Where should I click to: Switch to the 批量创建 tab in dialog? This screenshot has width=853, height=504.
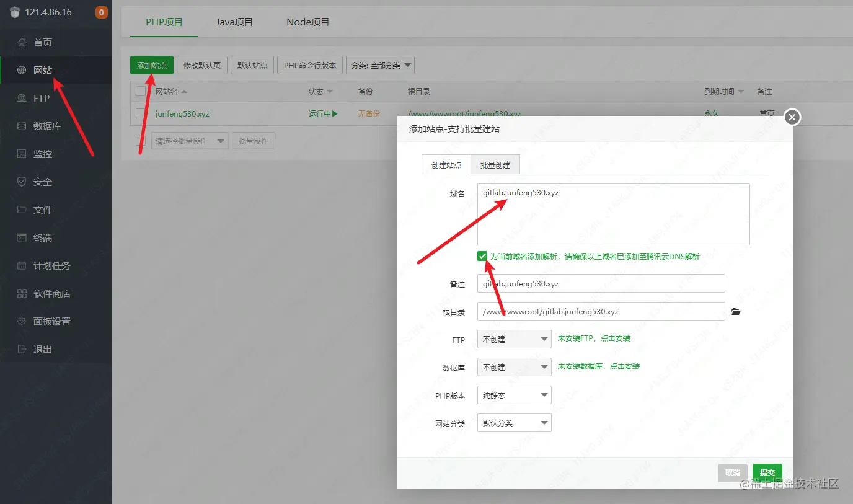pyautogui.click(x=495, y=165)
